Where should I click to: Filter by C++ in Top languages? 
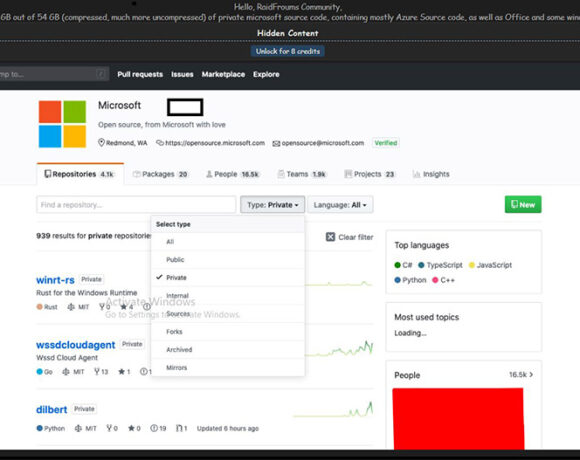point(443,280)
